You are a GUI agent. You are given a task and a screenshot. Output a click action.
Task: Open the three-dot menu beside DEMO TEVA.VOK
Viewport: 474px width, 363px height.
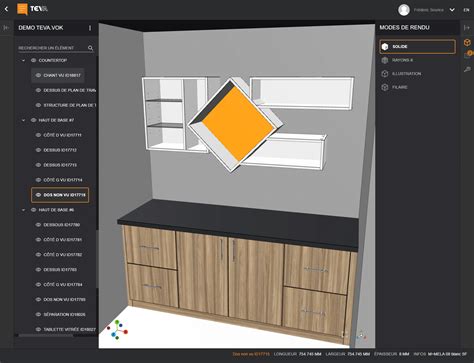click(x=90, y=28)
